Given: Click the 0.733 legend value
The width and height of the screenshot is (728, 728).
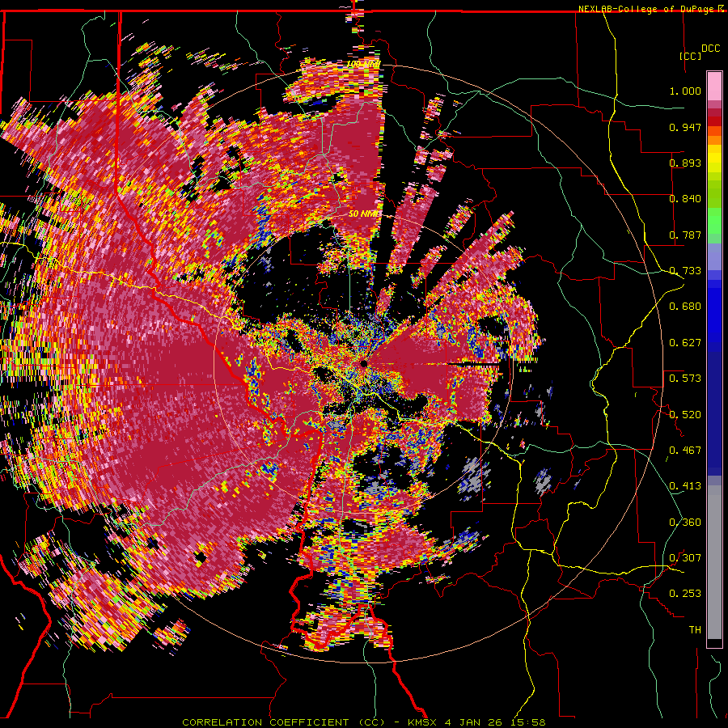Looking at the screenshot, I should tap(685, 271).
